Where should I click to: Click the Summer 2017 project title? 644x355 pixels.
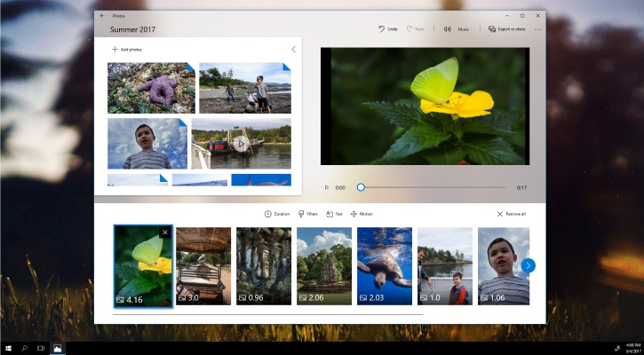pos(132,29)
